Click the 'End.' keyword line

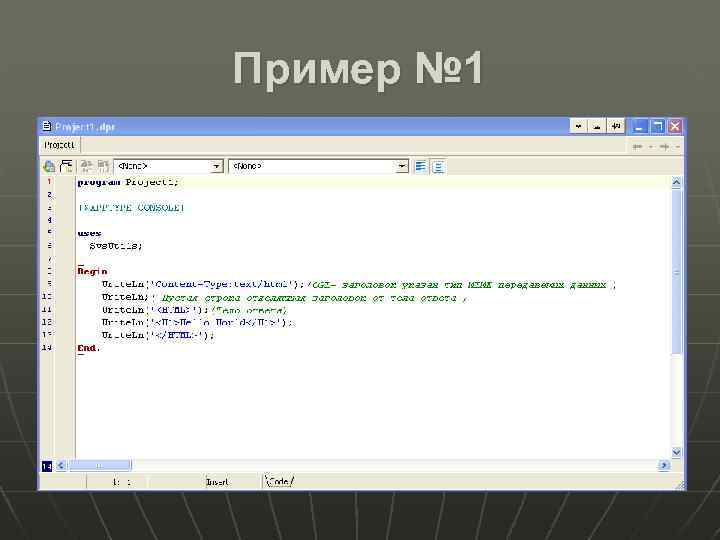(88, 348)
